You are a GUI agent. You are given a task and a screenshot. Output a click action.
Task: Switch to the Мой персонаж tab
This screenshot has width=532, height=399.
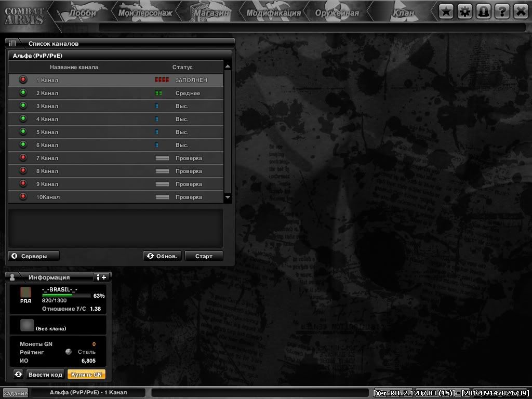click(145, 13)
